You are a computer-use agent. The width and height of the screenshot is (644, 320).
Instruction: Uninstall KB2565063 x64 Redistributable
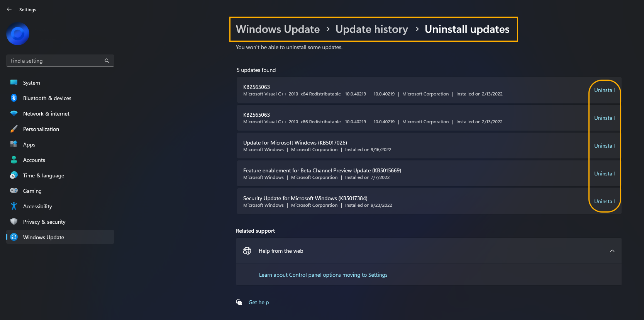pyautogui.click(x=604, y=90)
